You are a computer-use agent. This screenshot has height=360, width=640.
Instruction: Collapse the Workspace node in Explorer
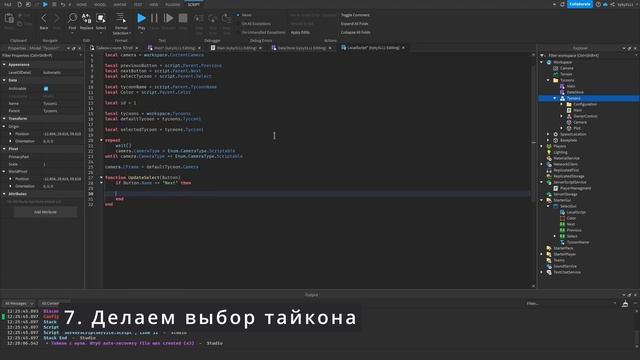(542, 62)
